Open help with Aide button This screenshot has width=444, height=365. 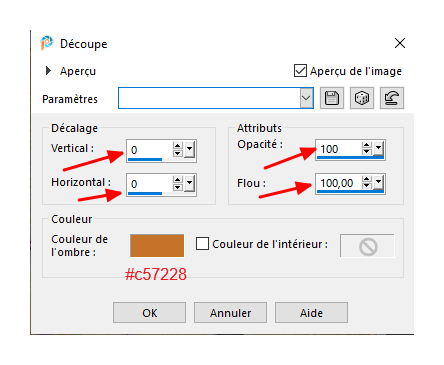tap(311, 313)
